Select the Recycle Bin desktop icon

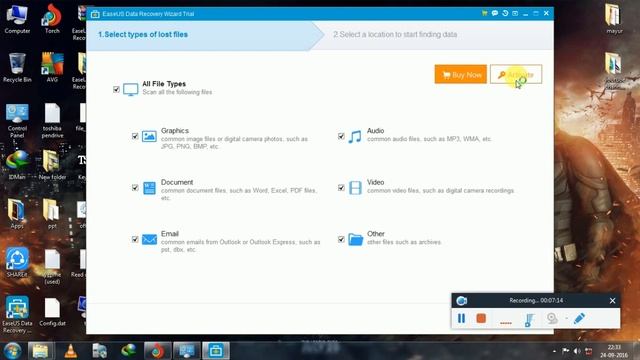pos(17,68)
